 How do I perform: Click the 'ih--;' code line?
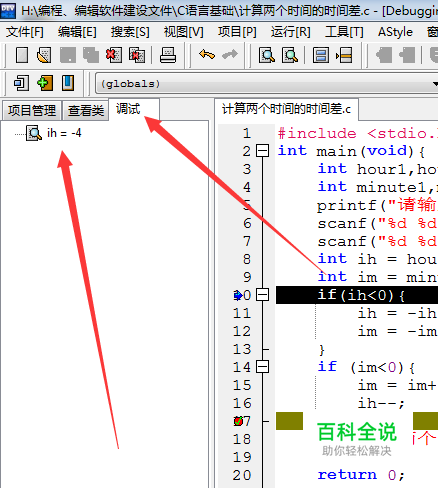[381, 403]
